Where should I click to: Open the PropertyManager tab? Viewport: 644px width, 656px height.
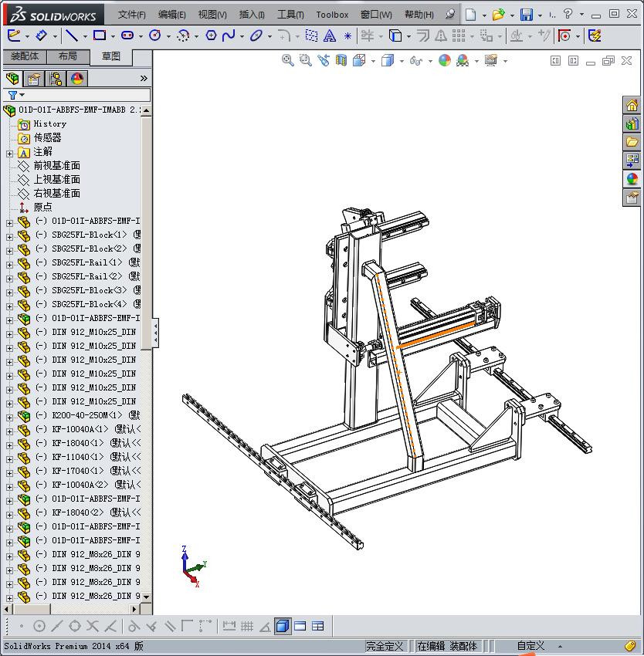pyautogui.click(x=34, y=78)
